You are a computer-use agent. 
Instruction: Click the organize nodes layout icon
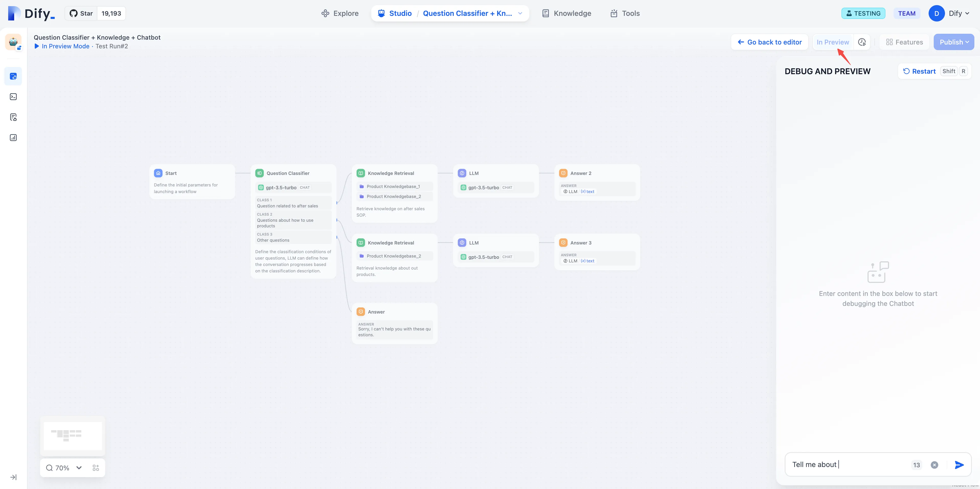pos(96,468)
